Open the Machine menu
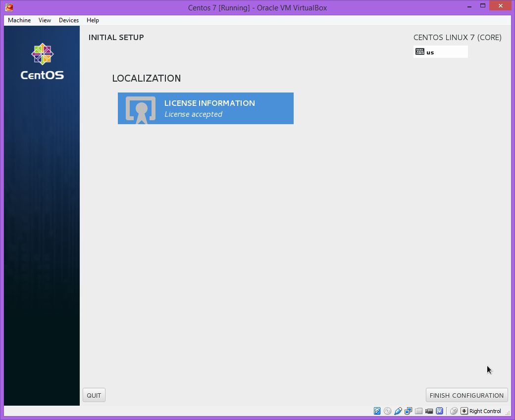 19,20
